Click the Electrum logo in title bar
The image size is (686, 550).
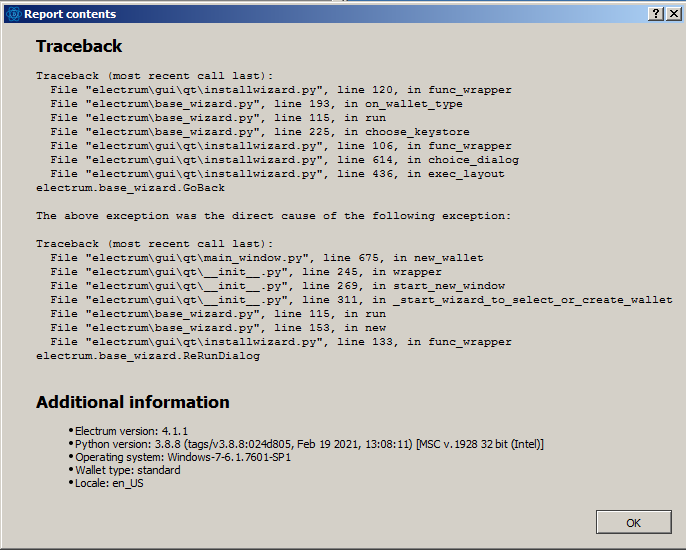pos(14,14)
